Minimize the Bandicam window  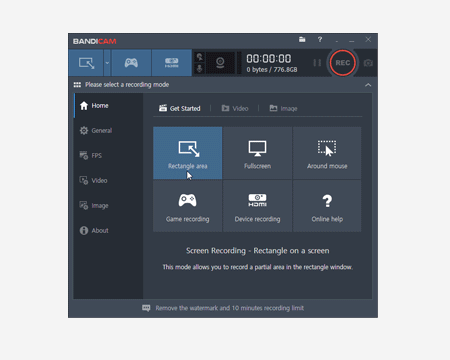(x=352, y=40)
